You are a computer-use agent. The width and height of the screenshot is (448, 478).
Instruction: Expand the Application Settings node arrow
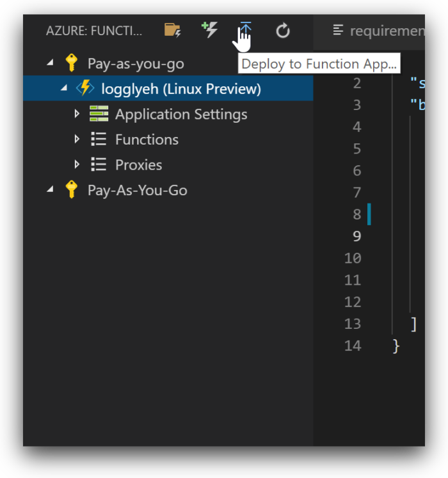(77, 114)
